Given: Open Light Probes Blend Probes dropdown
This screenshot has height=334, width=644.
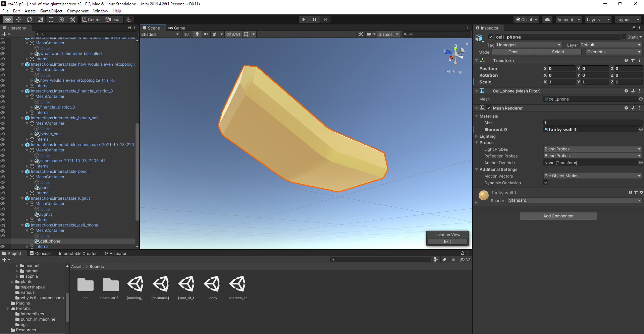Looking at the screenshot, I should pyautogui.click(x=593, y=149).
